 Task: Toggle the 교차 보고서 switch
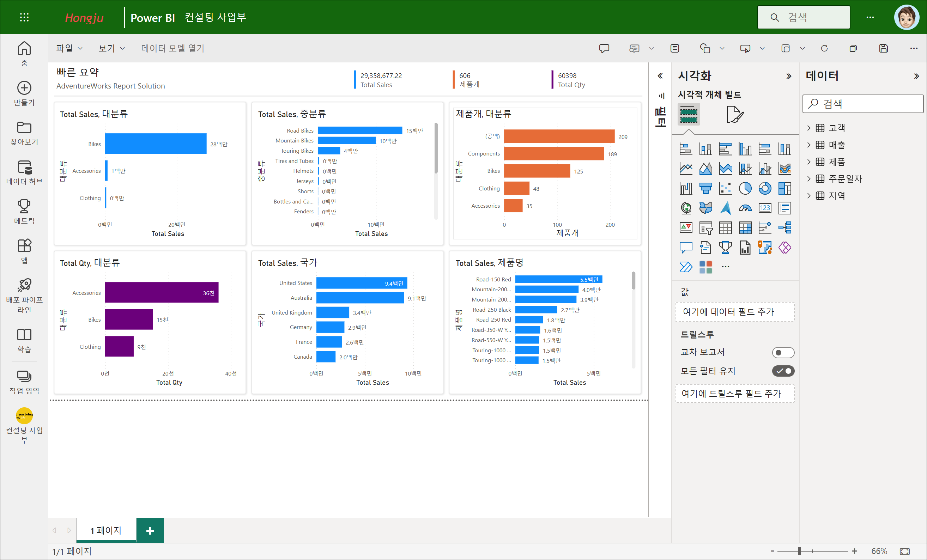[x=783, y=352]
